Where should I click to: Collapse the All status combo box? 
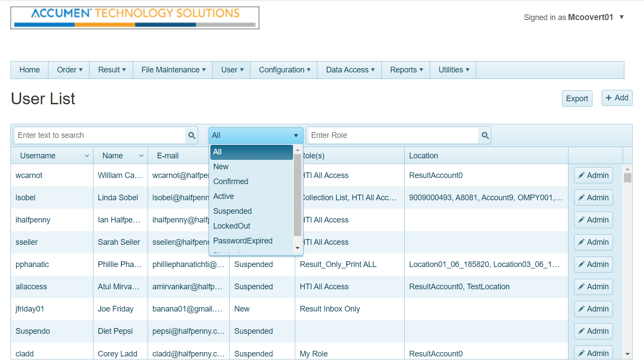296,136
